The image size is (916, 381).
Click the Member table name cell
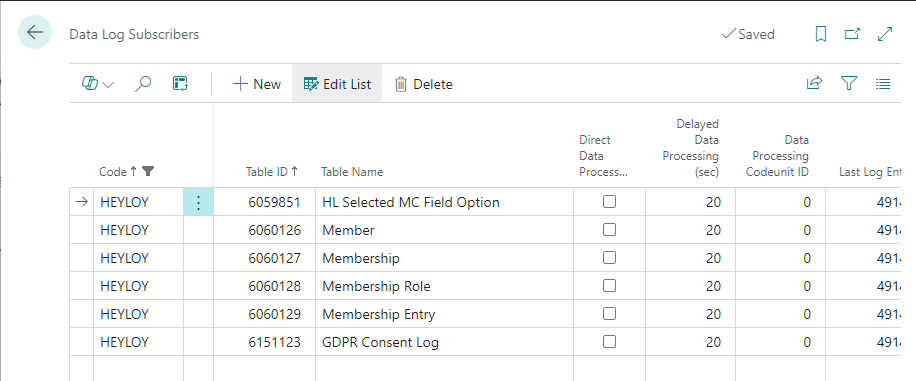point(445,230)
